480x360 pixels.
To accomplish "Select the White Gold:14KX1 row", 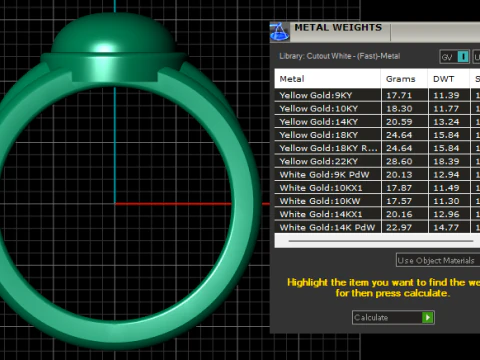I will (377, 214).
